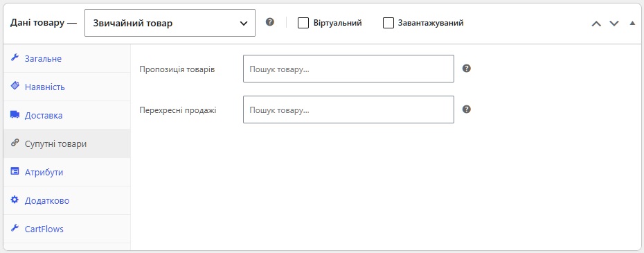Enable the Завантажуваний checkbox
Screen dimensions: 644x253
click(x=388, y=23)
